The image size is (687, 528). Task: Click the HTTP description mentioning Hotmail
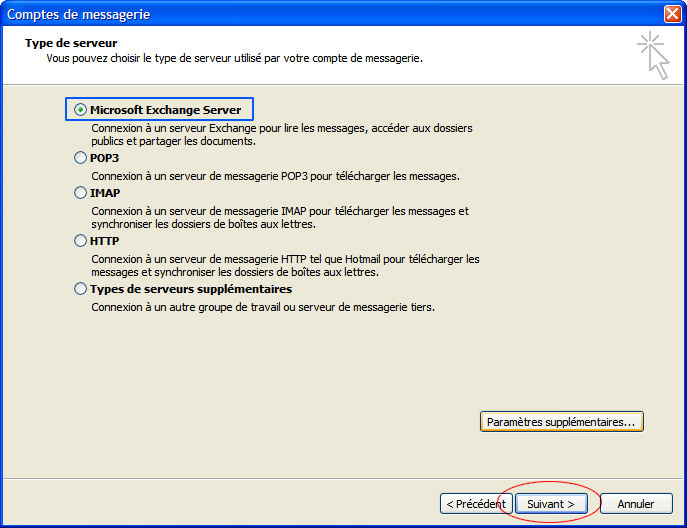(285, 266)
